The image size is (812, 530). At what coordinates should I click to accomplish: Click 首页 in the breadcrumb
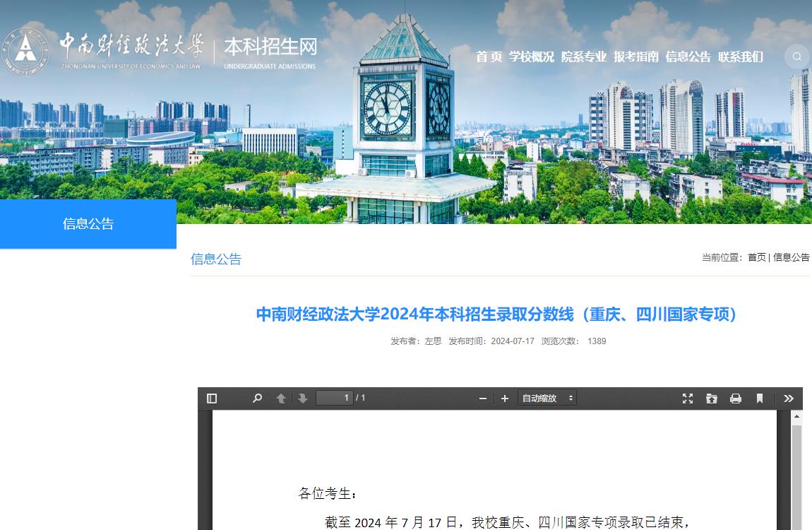756,257
